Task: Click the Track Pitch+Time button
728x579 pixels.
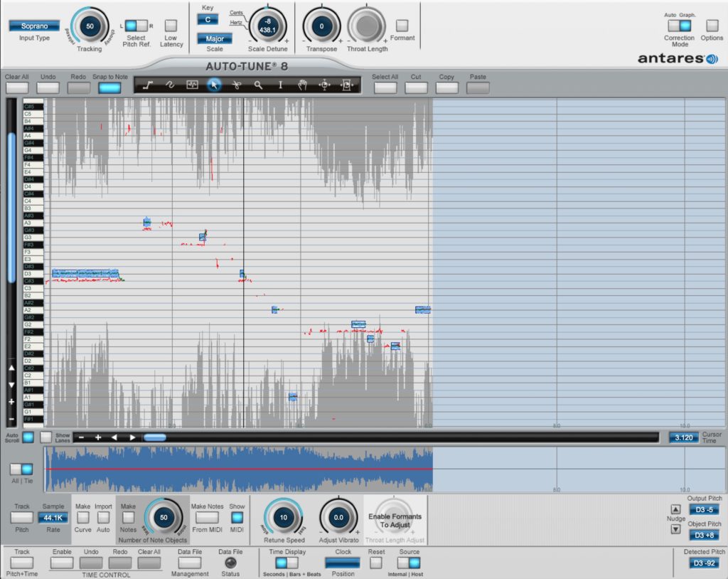Action: (x=22, y=563)
